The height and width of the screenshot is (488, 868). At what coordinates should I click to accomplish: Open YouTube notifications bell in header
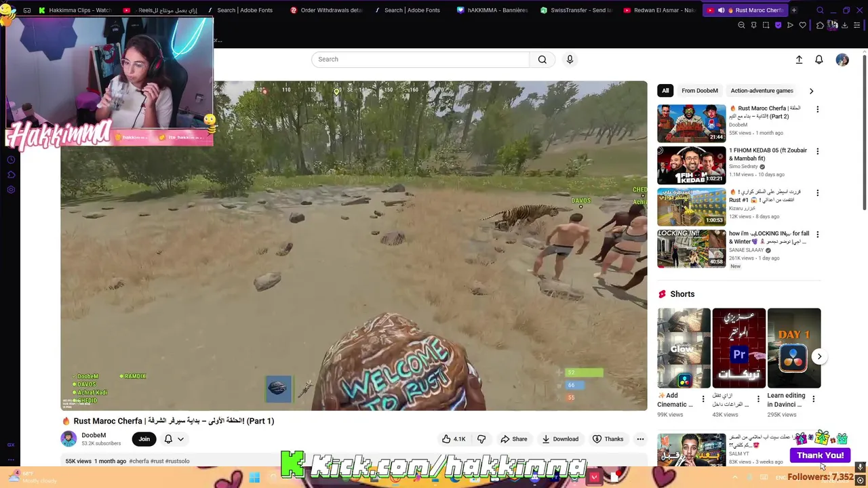click(x=819, y=60)
